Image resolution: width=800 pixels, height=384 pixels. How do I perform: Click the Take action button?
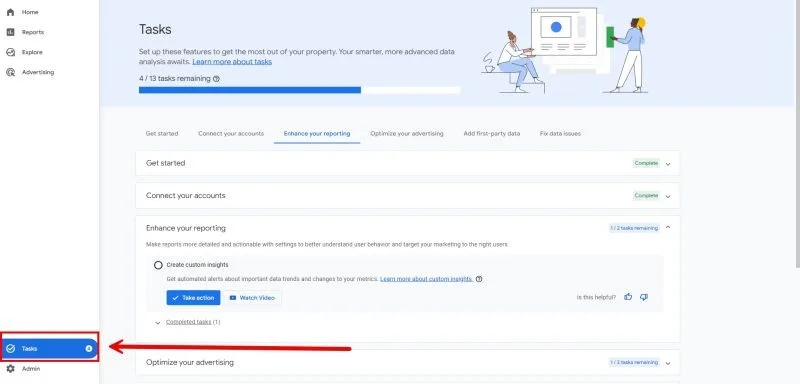(193, 298)
